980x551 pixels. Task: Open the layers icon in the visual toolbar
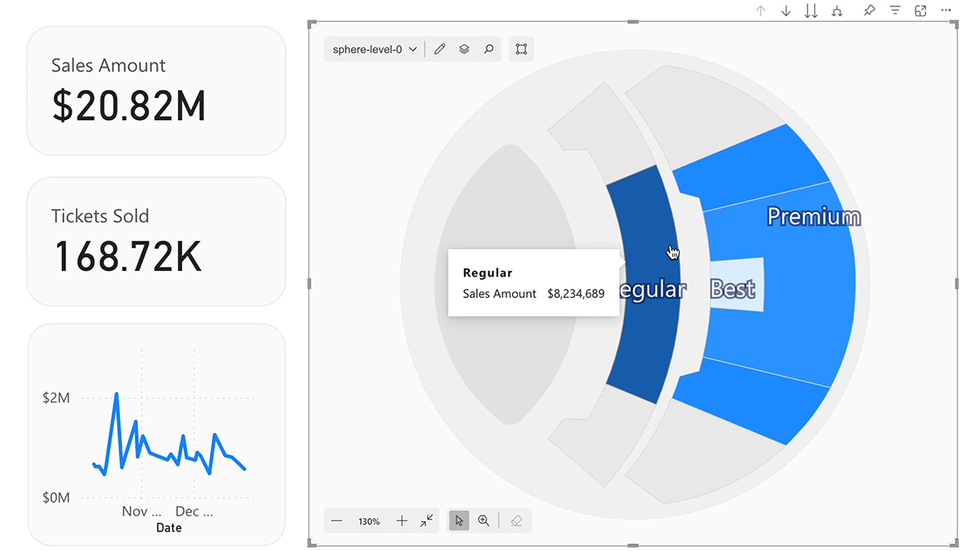pyautogui.click(x=464, y=49)
